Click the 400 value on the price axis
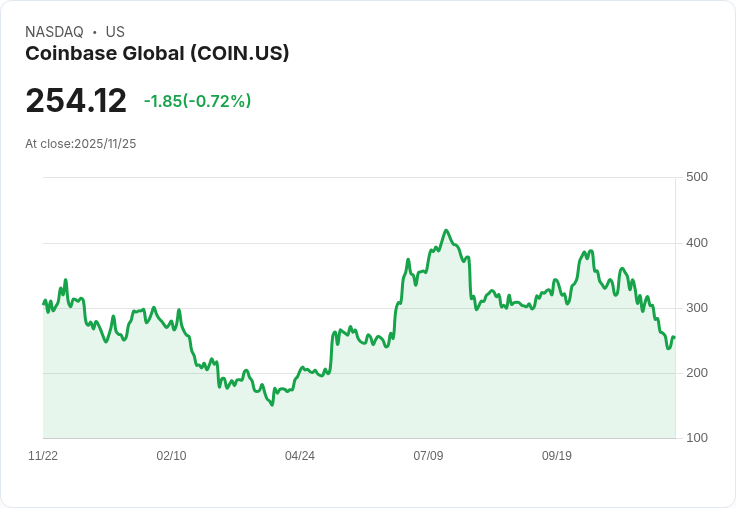Screen dimensions: 736x508 697,243
